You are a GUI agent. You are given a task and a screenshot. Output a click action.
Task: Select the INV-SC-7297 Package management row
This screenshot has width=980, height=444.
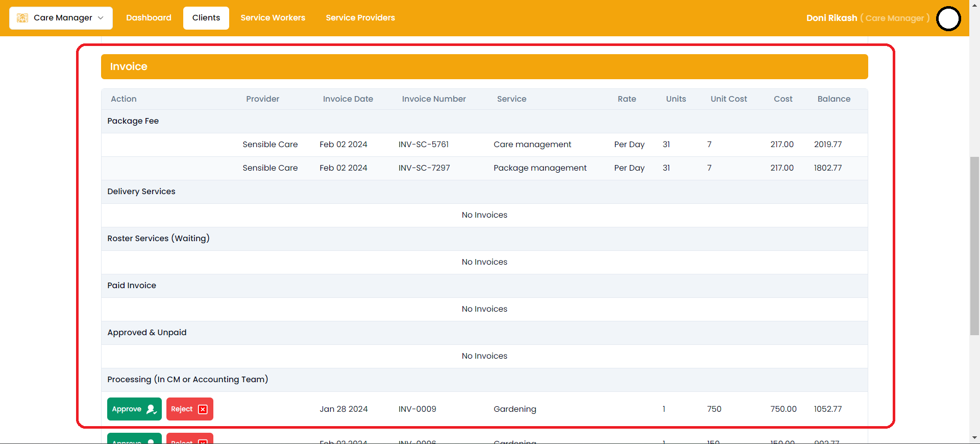click(x=540, y=168)
